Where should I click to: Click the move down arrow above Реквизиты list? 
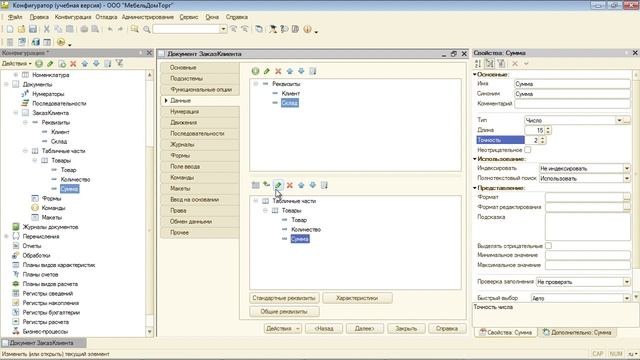301,71
